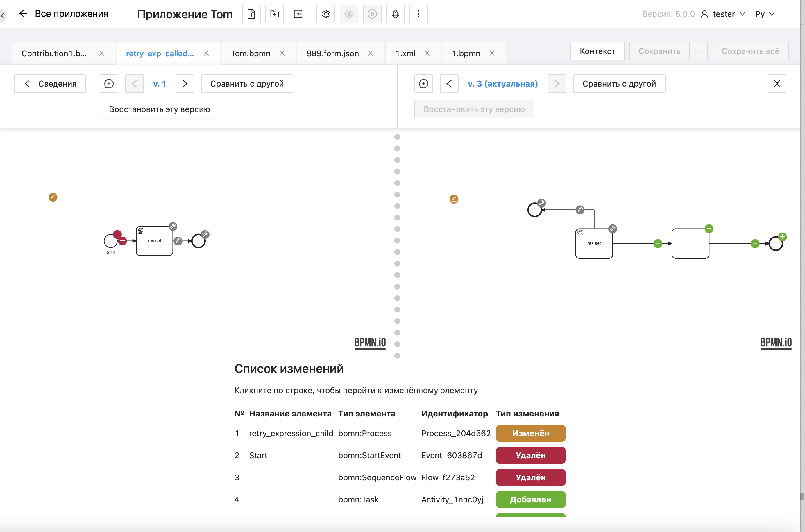
Task: Switch to the Tom.bpmn tab
Action: [251, 53]
